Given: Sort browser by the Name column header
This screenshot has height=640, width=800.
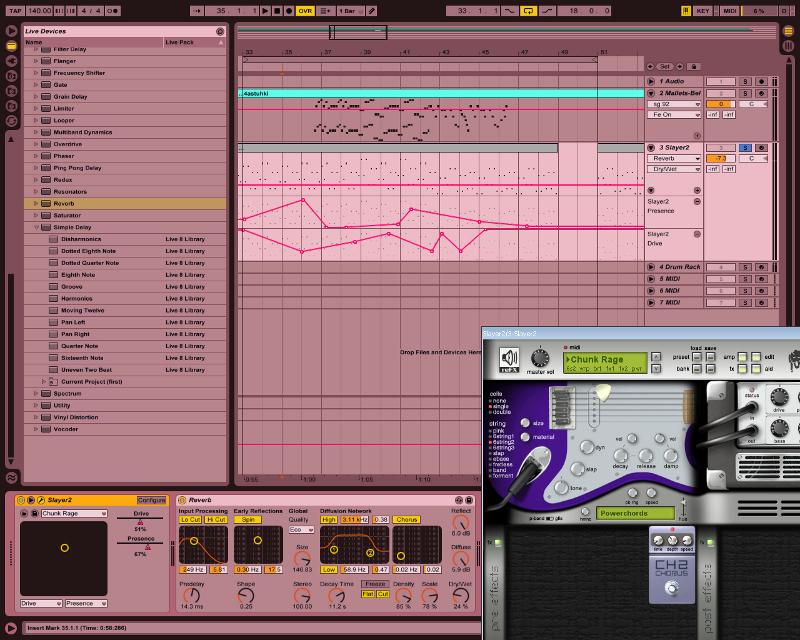Looking at the screenshot, I should (x=94, y=42).
